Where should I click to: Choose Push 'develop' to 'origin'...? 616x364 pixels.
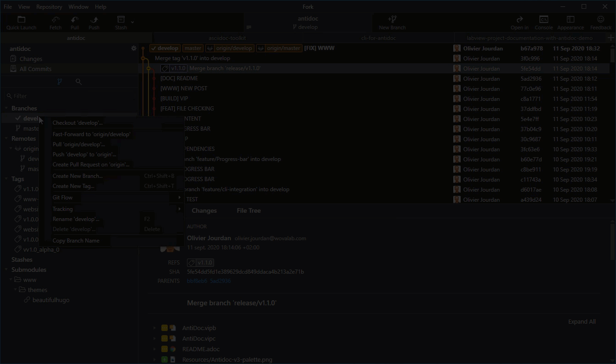pos(111,154)
